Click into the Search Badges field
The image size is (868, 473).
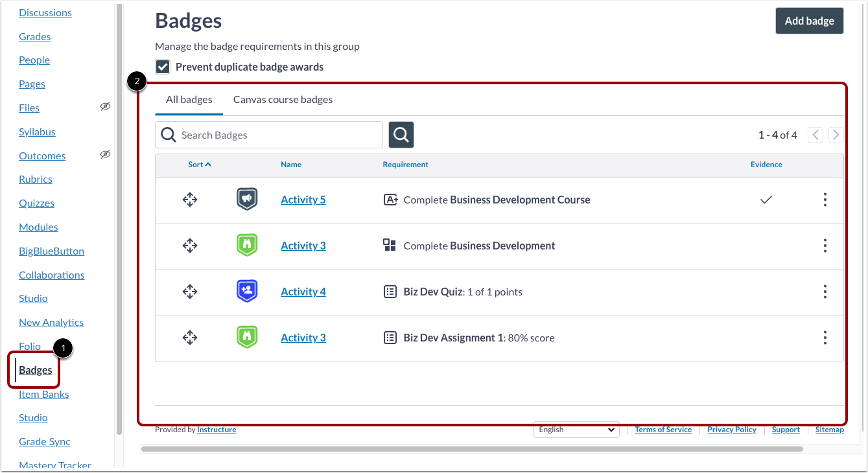pyautogui.click(x=269, y=135)
